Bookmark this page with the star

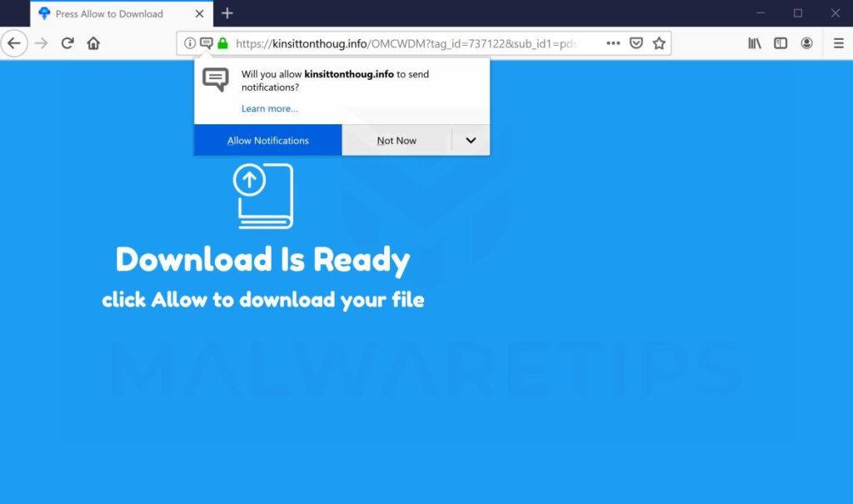(659, 42)
